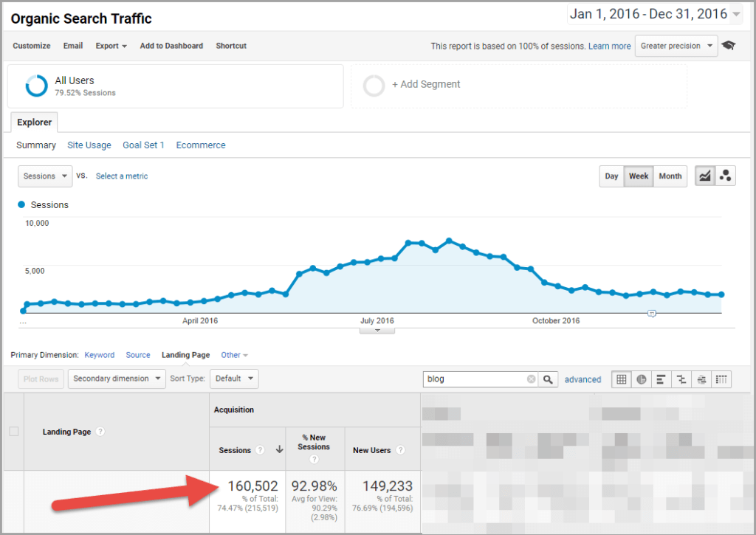Select the data table view icon
756x535 pixels.
622,379
